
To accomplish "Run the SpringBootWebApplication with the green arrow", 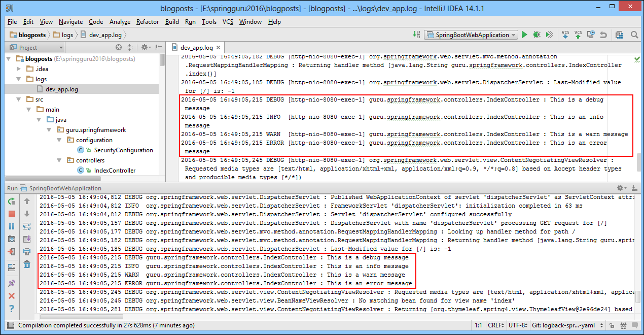I will coord(524,35).
